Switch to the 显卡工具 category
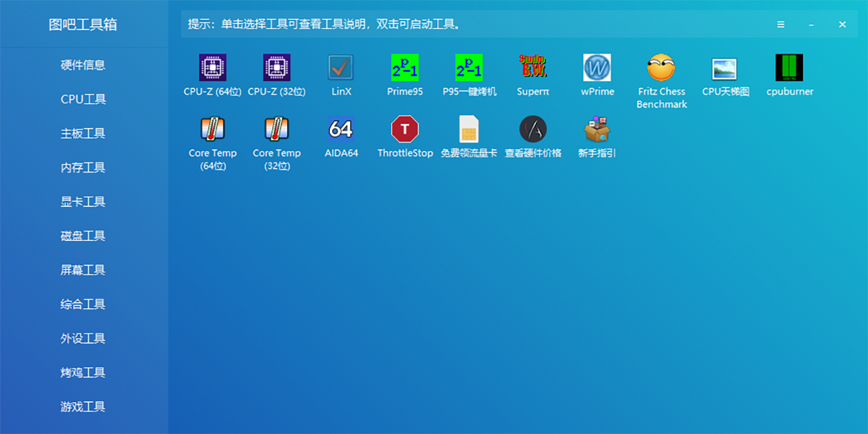 point(84,201)
